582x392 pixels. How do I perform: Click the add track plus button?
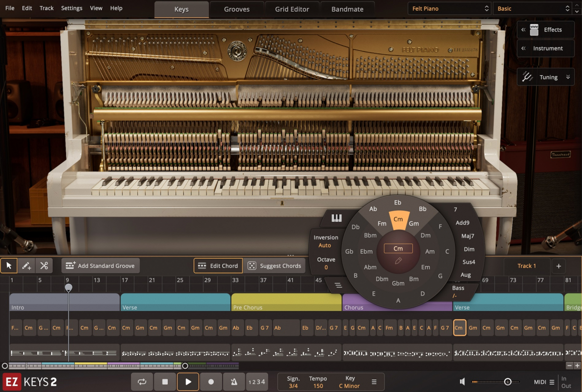click(x=558, y=266)
